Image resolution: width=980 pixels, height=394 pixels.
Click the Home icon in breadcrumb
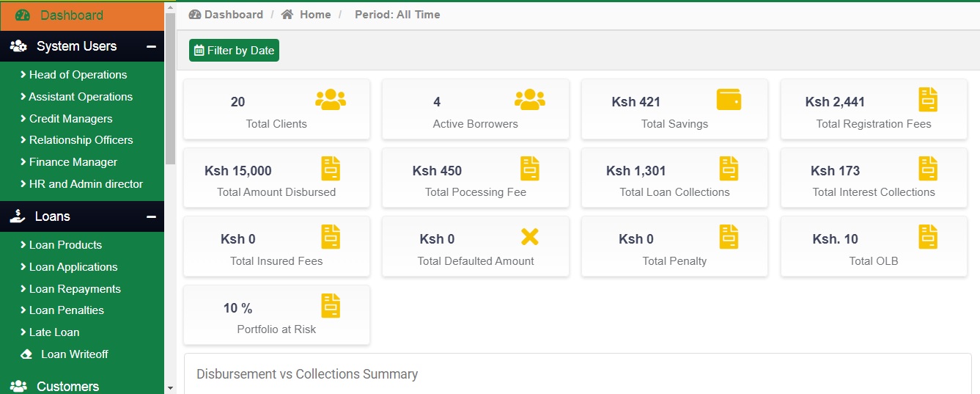(x=287, y=15)
